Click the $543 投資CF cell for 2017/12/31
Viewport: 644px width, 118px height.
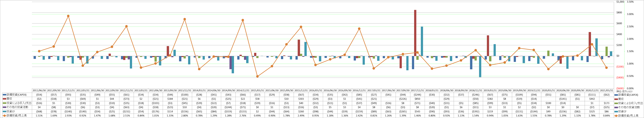[417, 112]
